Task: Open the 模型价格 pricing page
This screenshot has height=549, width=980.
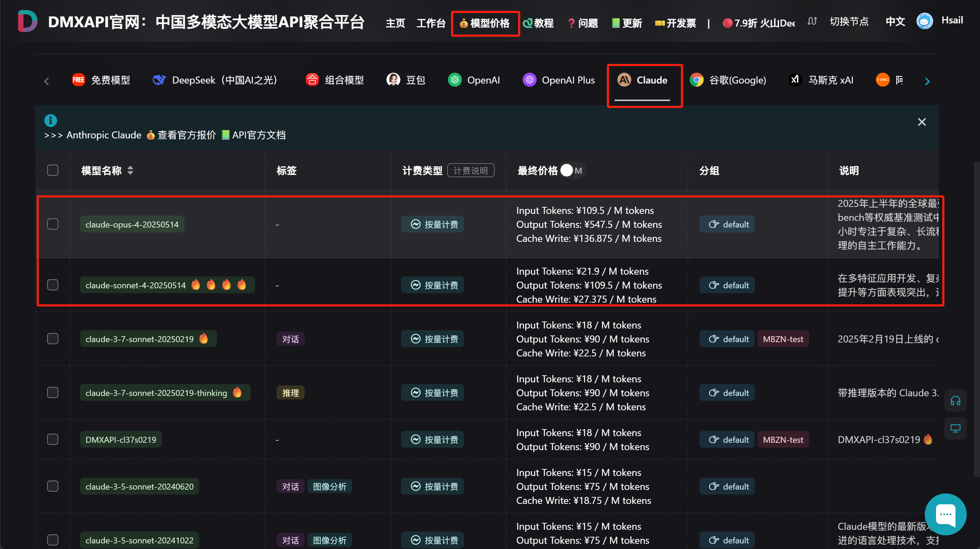Action: (x=485, y=23)
